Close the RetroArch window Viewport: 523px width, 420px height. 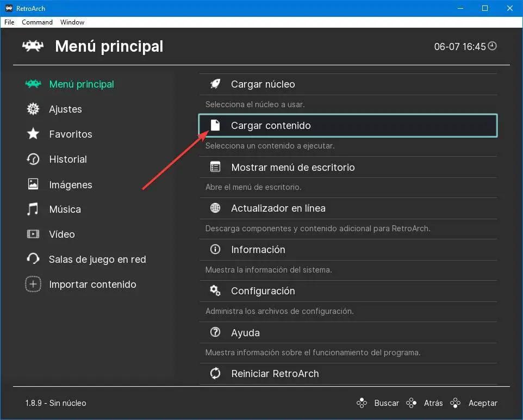coord(509,8)
